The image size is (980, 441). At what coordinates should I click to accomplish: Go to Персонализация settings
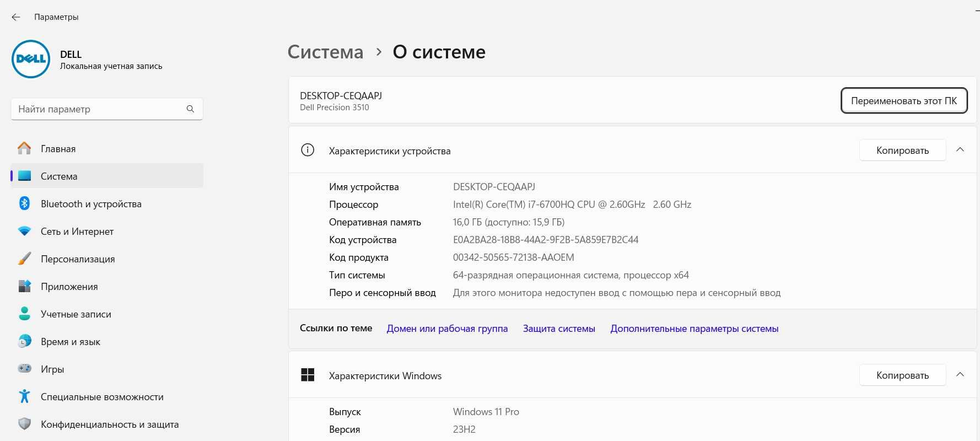107,259
